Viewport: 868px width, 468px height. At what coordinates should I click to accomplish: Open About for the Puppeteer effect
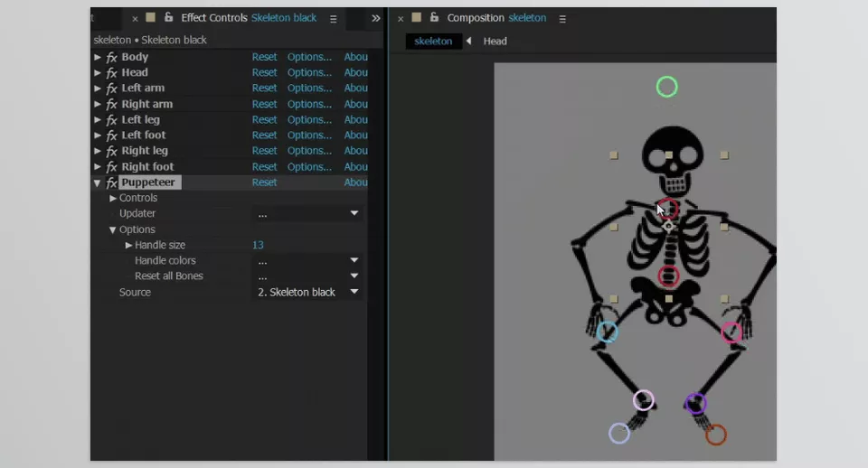[x=355, y=183]
